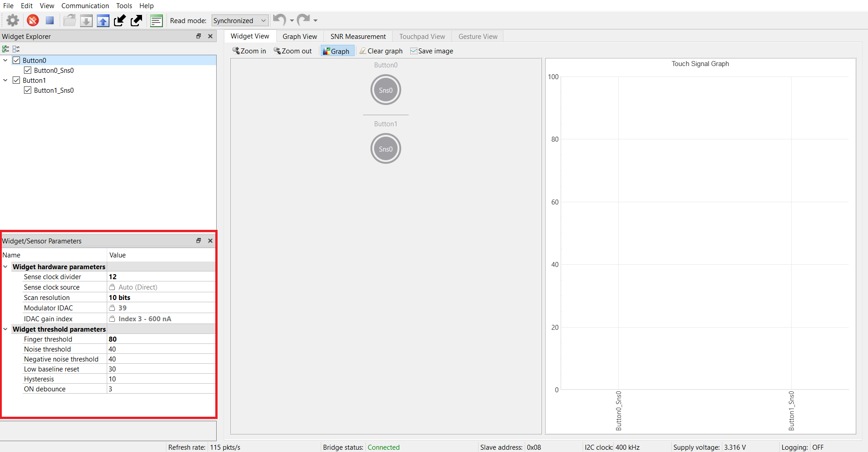This screenshot has width=868, height=452.
Task: Open the File menu
Action: tap(8, 5)
